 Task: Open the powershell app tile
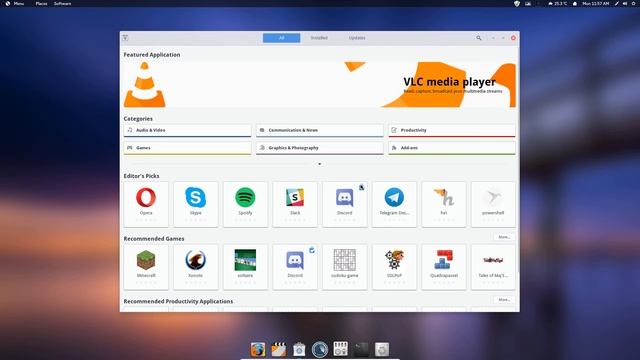(493, 204)
